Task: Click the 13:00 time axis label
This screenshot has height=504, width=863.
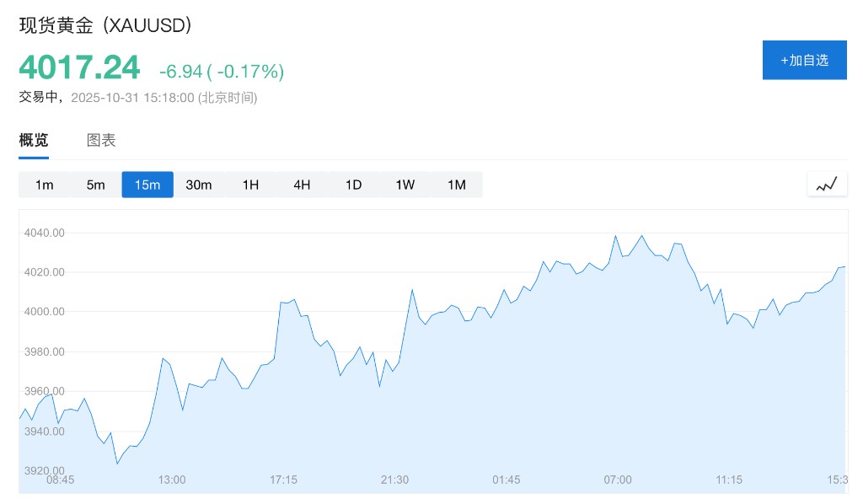Action: (172, 480)
